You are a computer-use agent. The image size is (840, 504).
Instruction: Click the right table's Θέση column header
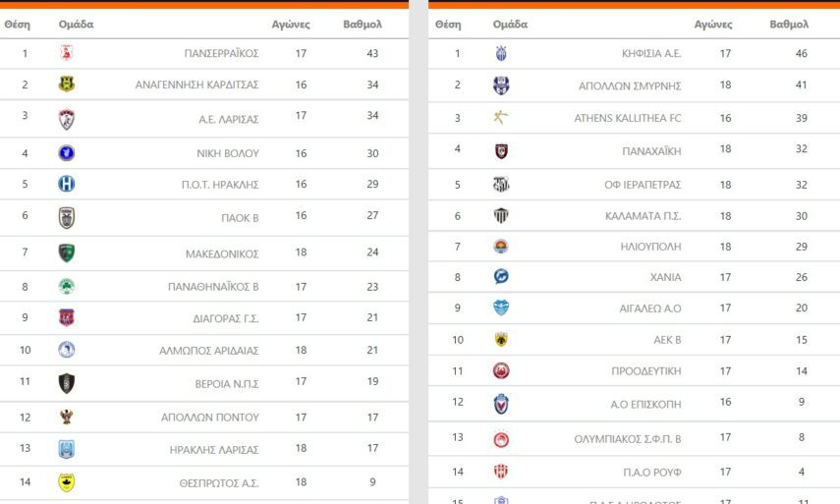click(x=447, y=24)
